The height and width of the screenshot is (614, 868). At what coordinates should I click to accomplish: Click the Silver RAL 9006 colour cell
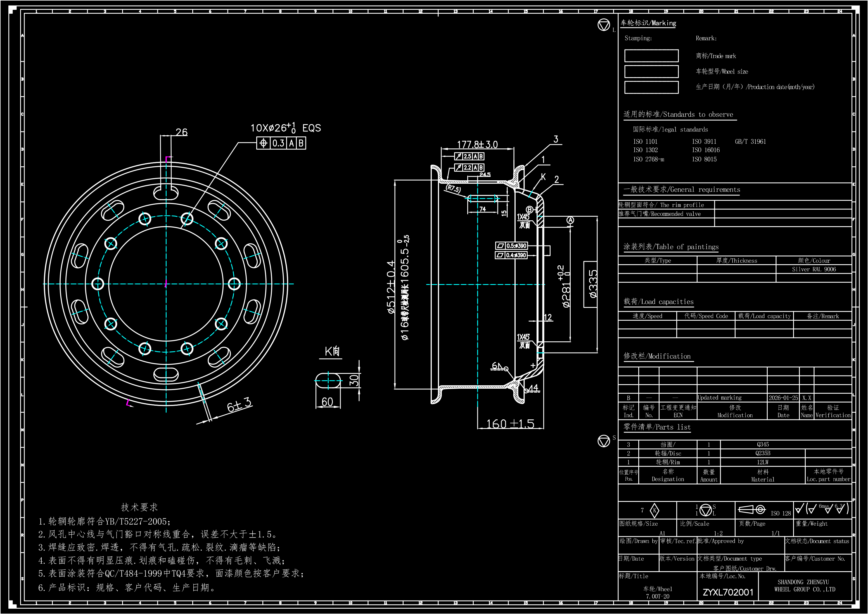coord(814,269)
